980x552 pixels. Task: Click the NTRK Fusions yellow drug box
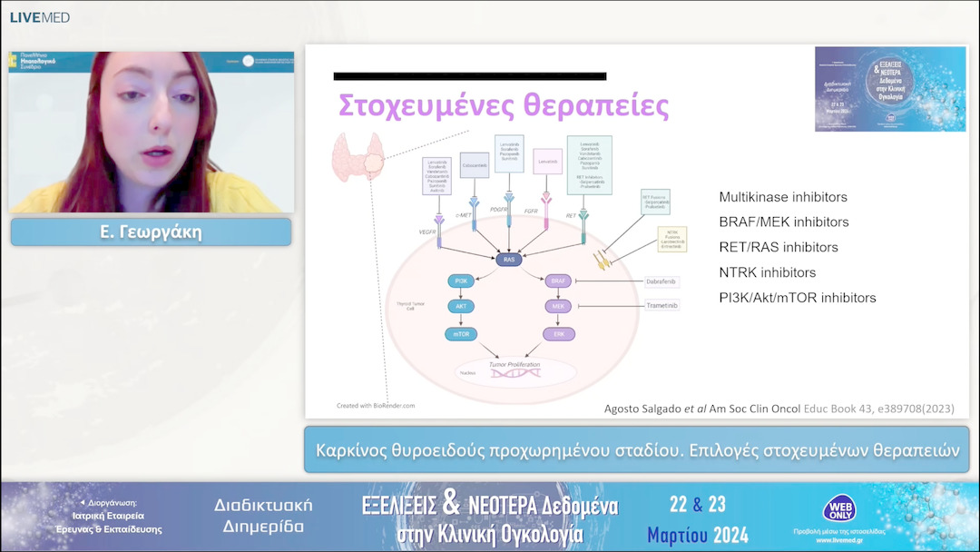click(671, 240)
